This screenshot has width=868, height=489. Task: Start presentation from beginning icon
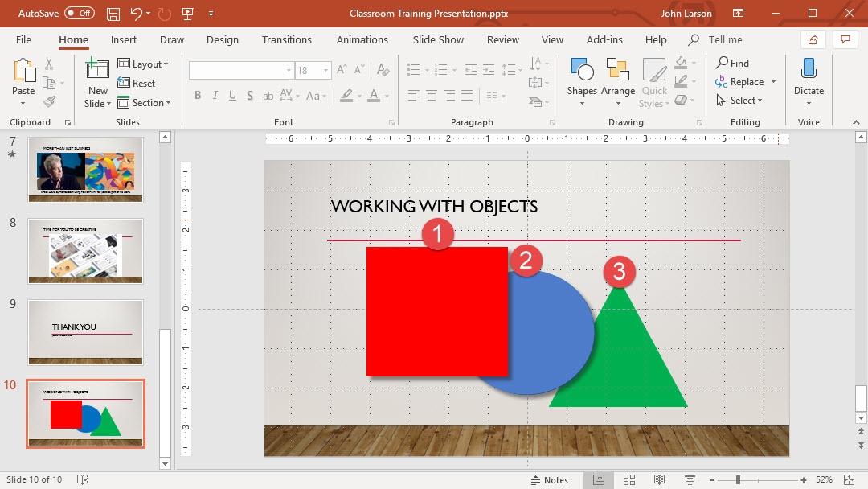[189, 14]
